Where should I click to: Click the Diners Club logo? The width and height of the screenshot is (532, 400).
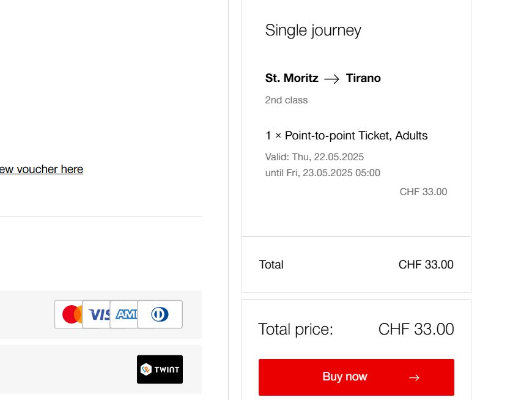click(x=160, y=314)
